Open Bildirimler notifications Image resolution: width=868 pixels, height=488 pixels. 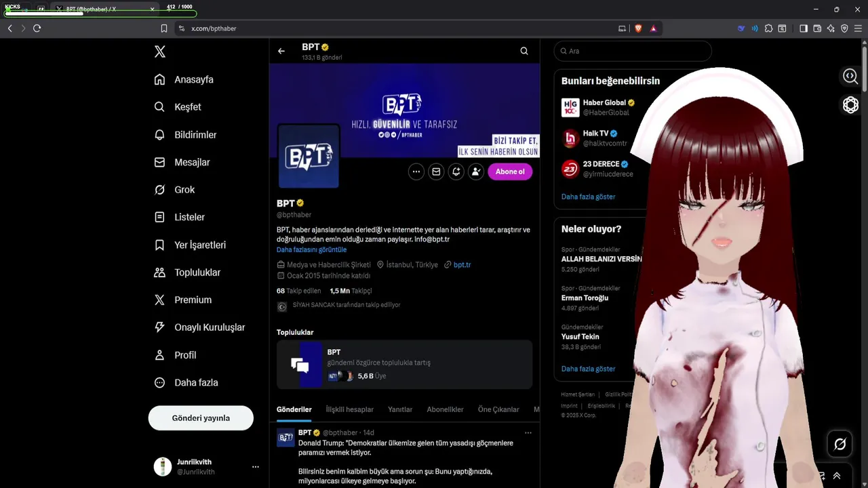[185, 135]
